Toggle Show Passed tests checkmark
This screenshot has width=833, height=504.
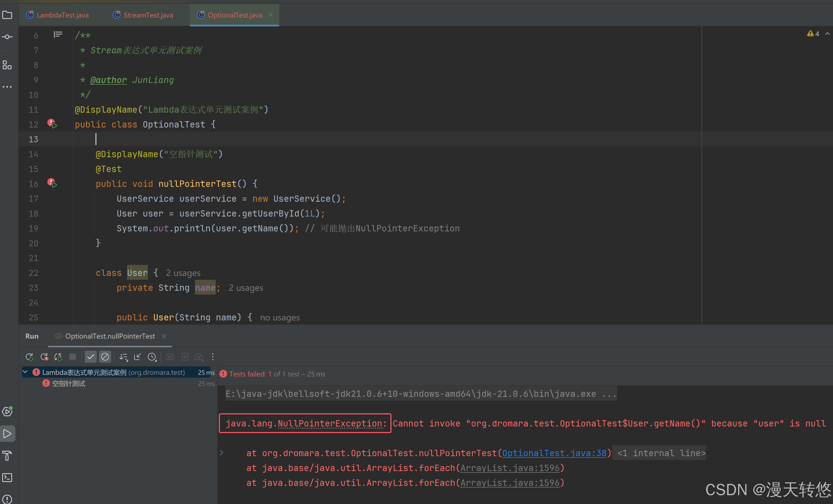tap(91, 357)
